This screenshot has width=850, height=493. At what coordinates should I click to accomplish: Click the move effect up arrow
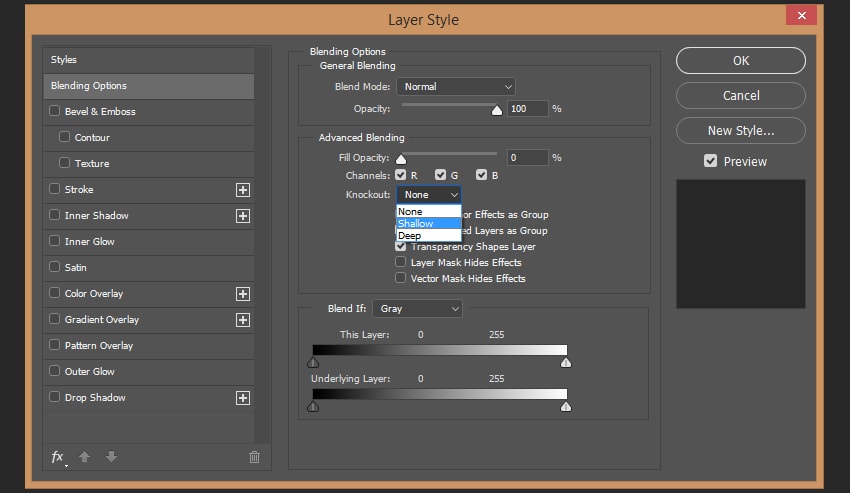pos(85,457)
